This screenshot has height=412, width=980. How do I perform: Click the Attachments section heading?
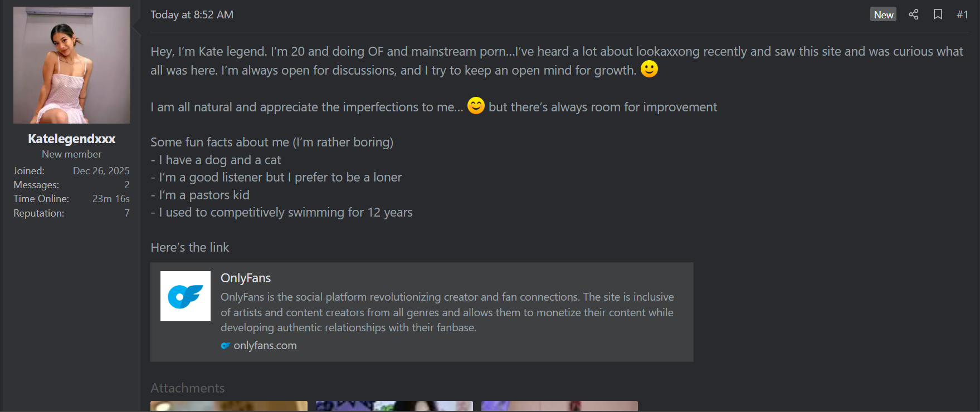point(188,388)
